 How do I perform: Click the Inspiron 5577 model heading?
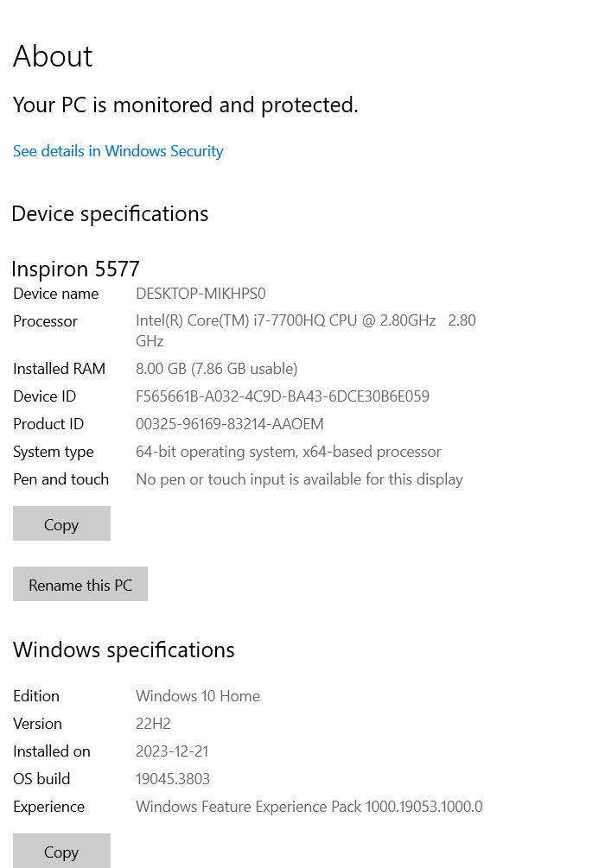point(75,269)
